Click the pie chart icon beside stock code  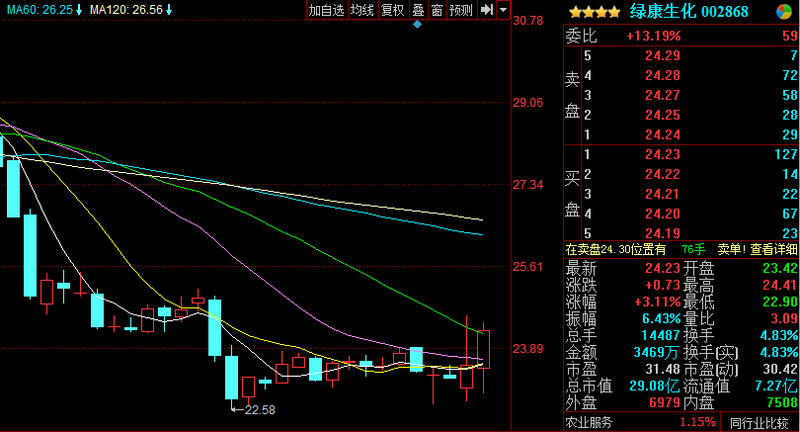click(784, 12)
